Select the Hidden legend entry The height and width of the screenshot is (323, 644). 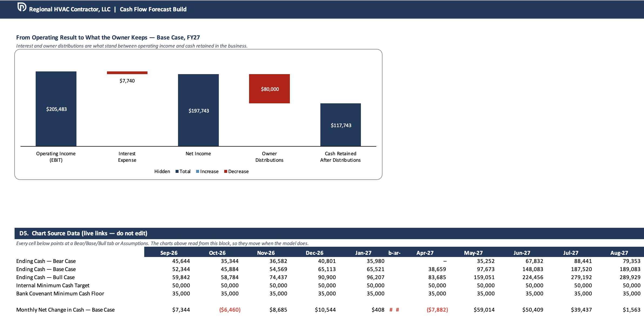tap(162, 172)
